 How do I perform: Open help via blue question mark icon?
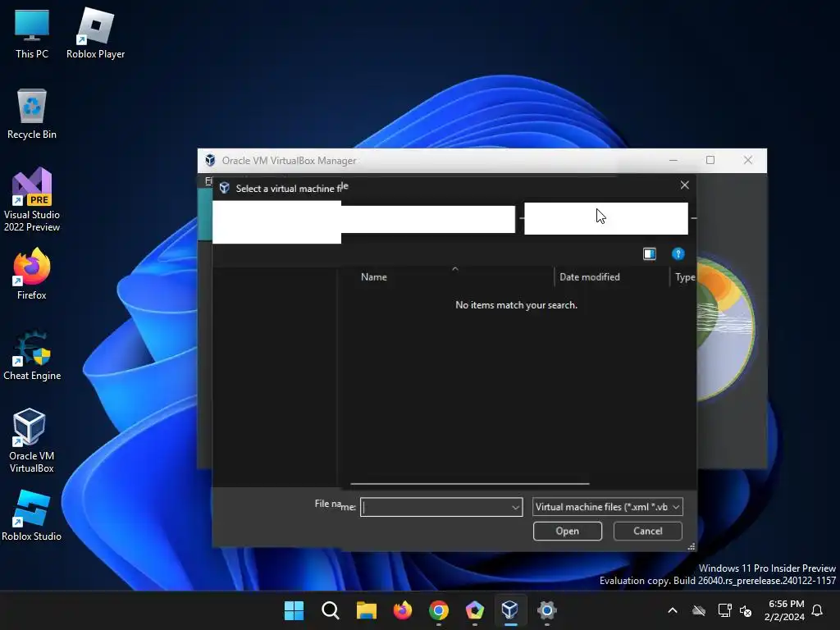(678, 254)
